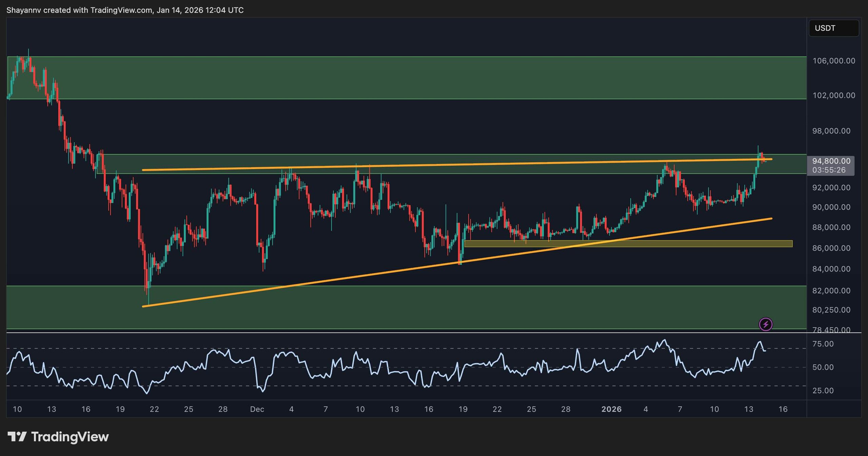Click the 106,000.00 price axis label
868x456 pixels.
(x=834, y=61)
